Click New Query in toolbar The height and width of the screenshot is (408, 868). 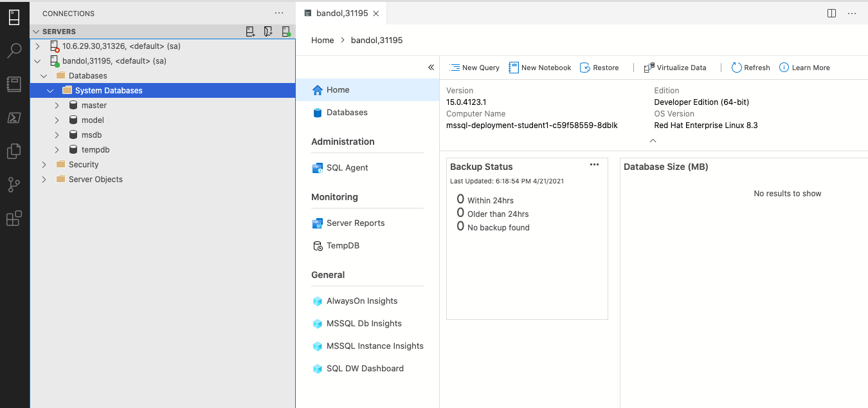(474, 68)
